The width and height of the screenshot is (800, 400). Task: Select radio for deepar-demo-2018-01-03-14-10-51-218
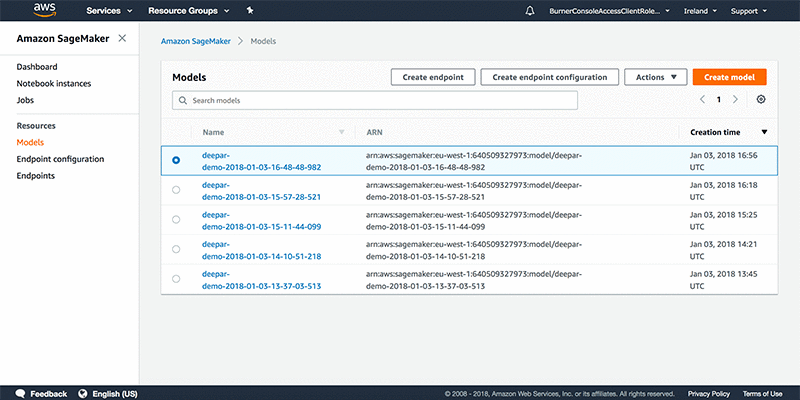176,249
